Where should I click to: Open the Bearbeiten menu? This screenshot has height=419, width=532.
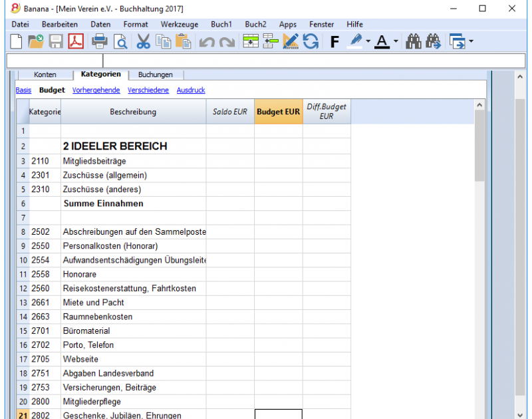tap(60, 25)
